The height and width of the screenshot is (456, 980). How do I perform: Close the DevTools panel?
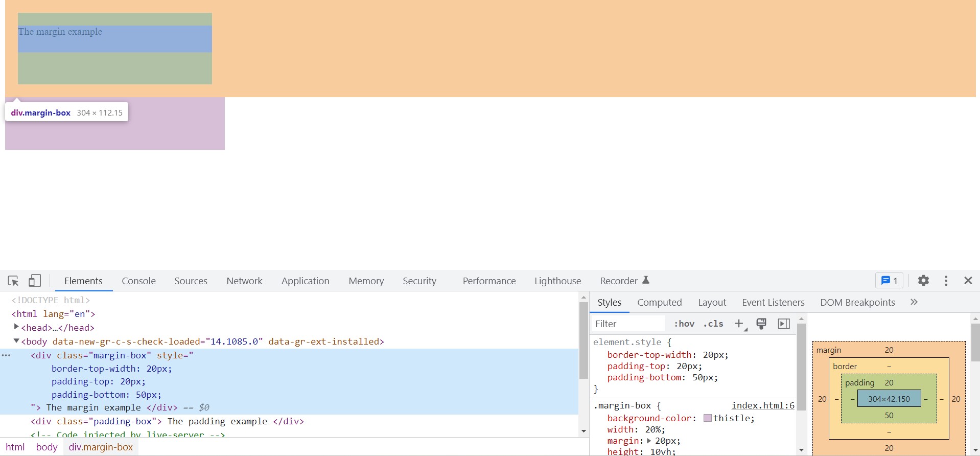[x=968, y=281]
